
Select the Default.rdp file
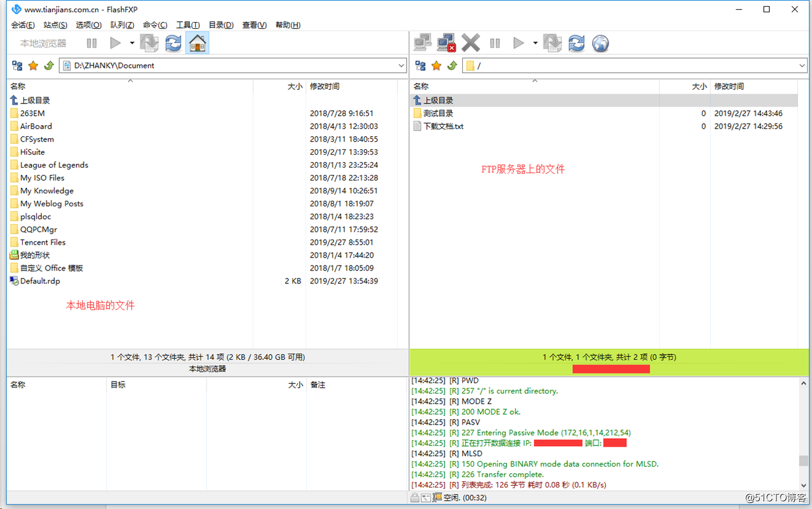[x=40, y=281]
